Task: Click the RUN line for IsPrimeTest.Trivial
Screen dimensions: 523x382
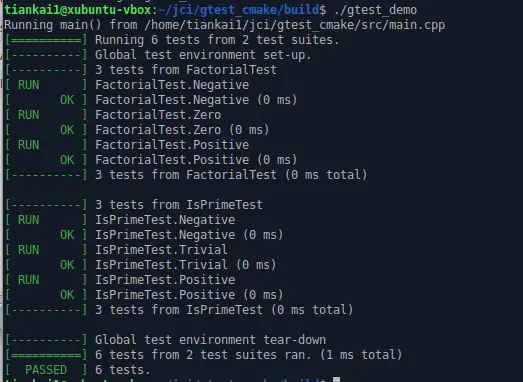Action: click(x=116, y=250)
